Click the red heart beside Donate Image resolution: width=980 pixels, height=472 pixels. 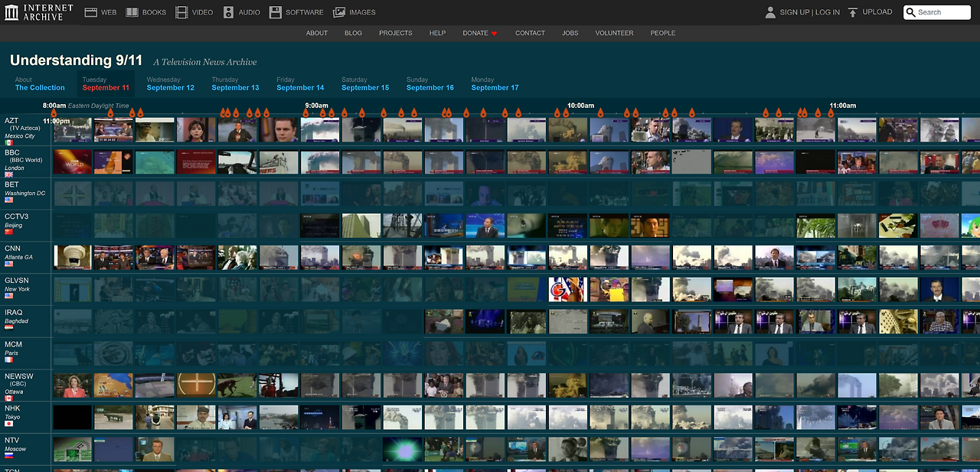click(x=495, y=34)
